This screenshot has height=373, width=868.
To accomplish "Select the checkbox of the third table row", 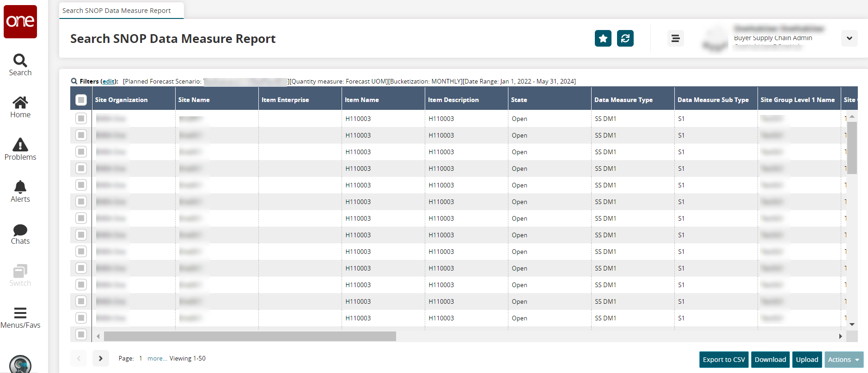I will click(81, 152).
